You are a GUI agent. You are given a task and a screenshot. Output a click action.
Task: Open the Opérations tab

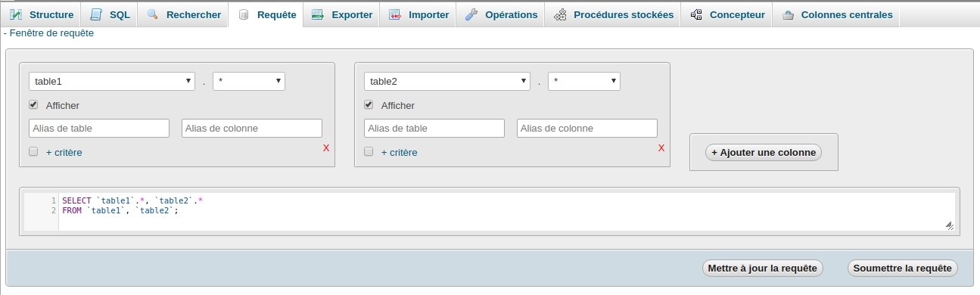pyautogui.click(x=501, y=15)
